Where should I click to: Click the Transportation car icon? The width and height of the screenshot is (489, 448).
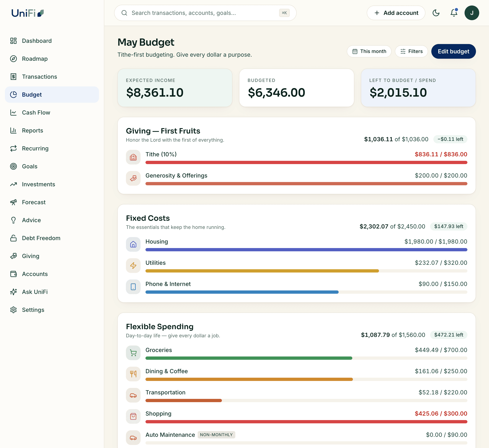[x=133, y=395]
